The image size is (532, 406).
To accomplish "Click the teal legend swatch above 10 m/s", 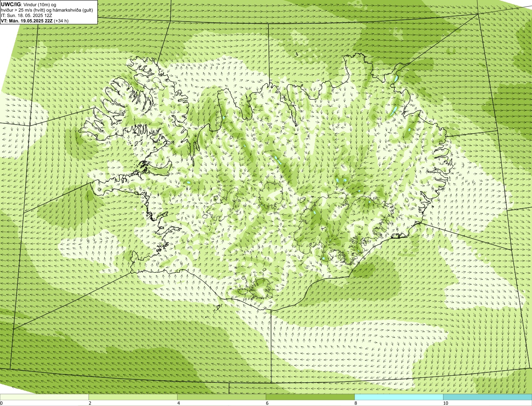I will coord(488,397).
